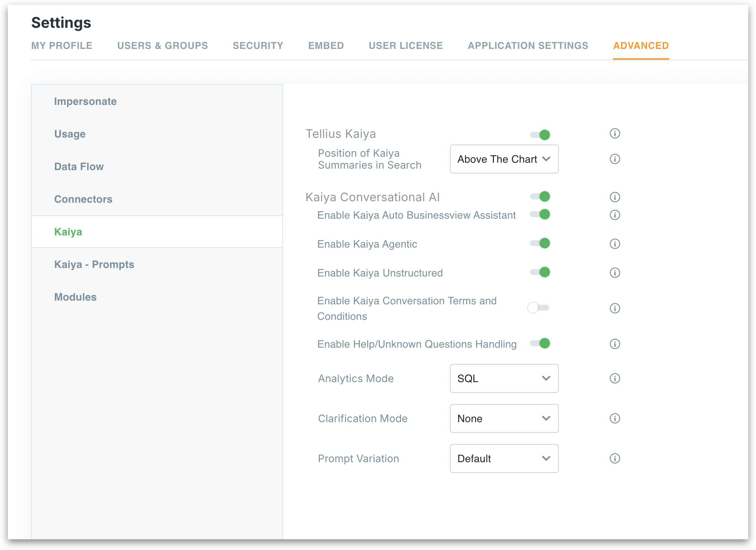Enable Kaiya Conversation Terms and Conditions toggle
756x550 pixels.
click(x=538, y=308)
